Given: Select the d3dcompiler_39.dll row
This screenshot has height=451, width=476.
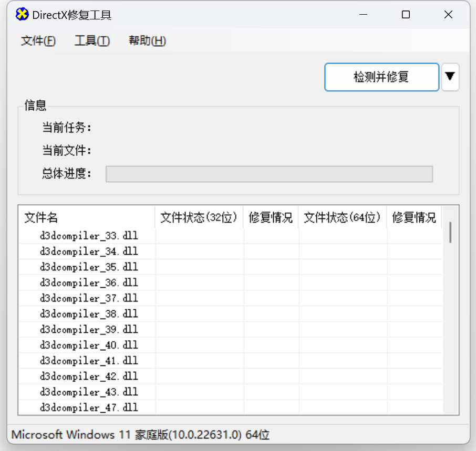Looking at the screenshot, I should coord(231,330).
